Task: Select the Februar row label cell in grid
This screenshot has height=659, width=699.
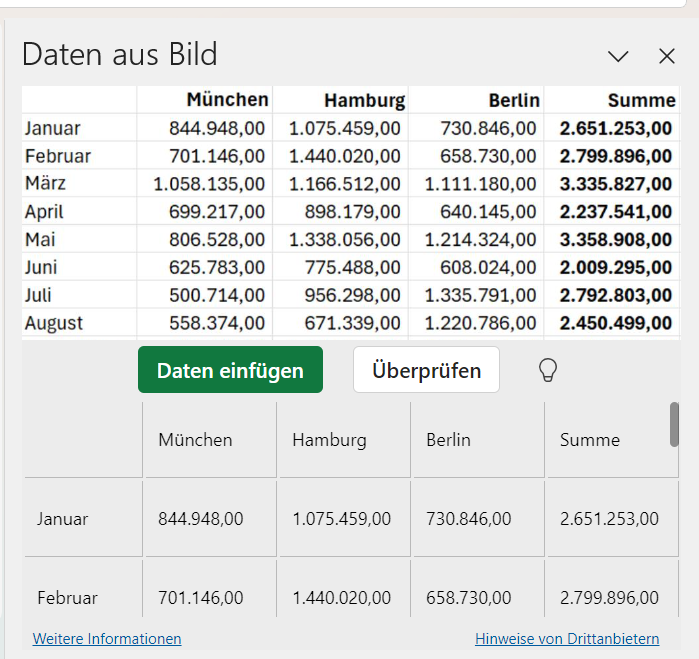Action: [x=84, y=589]
